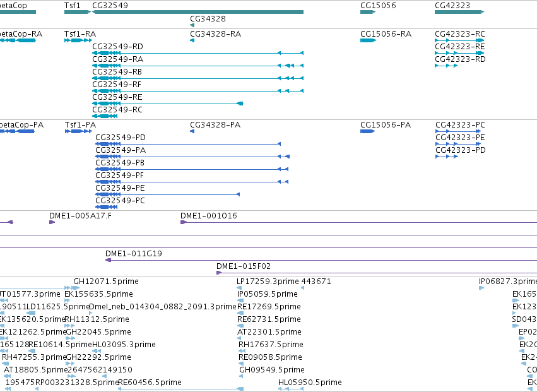Click transcript label CG32549-RF
The image size is (537, 392).
117,85
